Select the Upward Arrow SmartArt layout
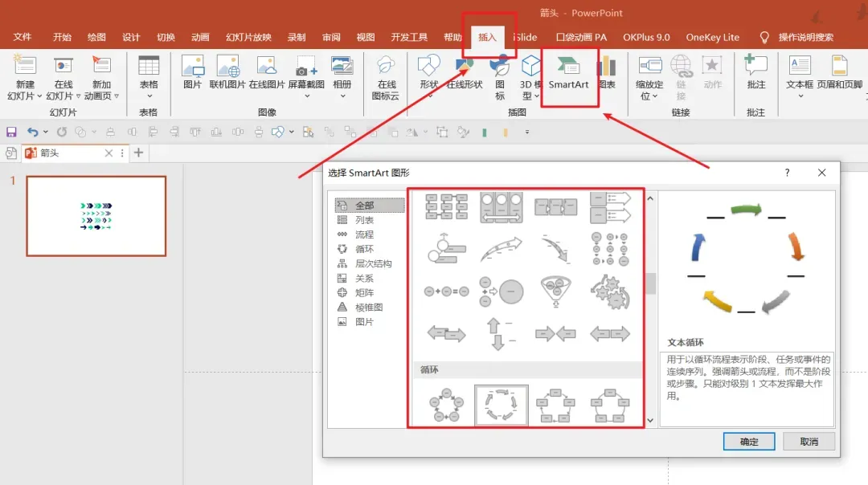The height and width of the screenshot is (485, 868). coord(501,249)
